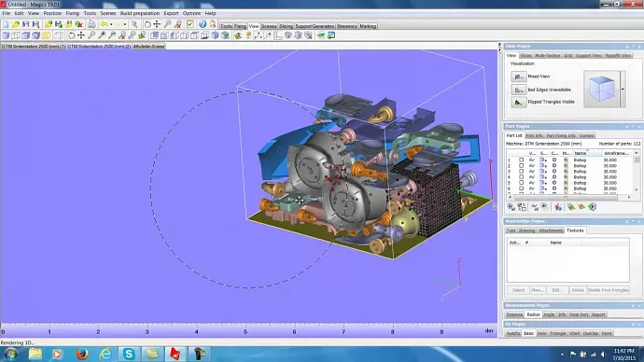Image resolution: width=644 pixels, height=362 pixels.
Task: Click the green checkmark icon in toolbar
Action: coord(190,24)
